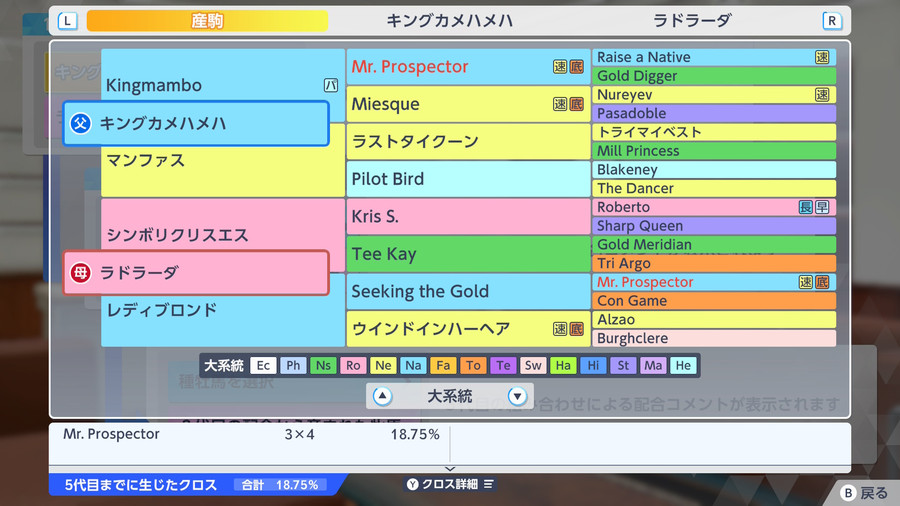This screenshot has height=506, width=900.
Task: Click the 速 icon on fourth-generation Mr. Prospector
Action: 806,282
